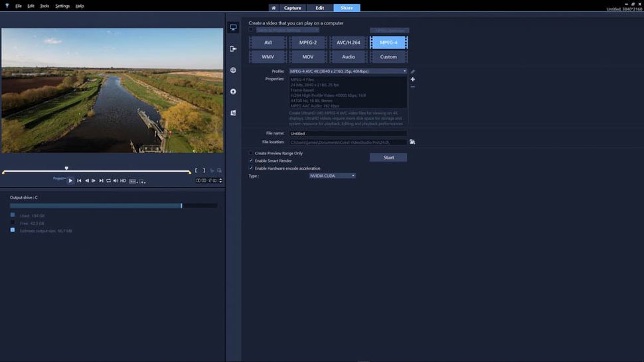Toggle repeat playback loop icon
Viewport: 644px width, 362px height.
tap(108, 181)
